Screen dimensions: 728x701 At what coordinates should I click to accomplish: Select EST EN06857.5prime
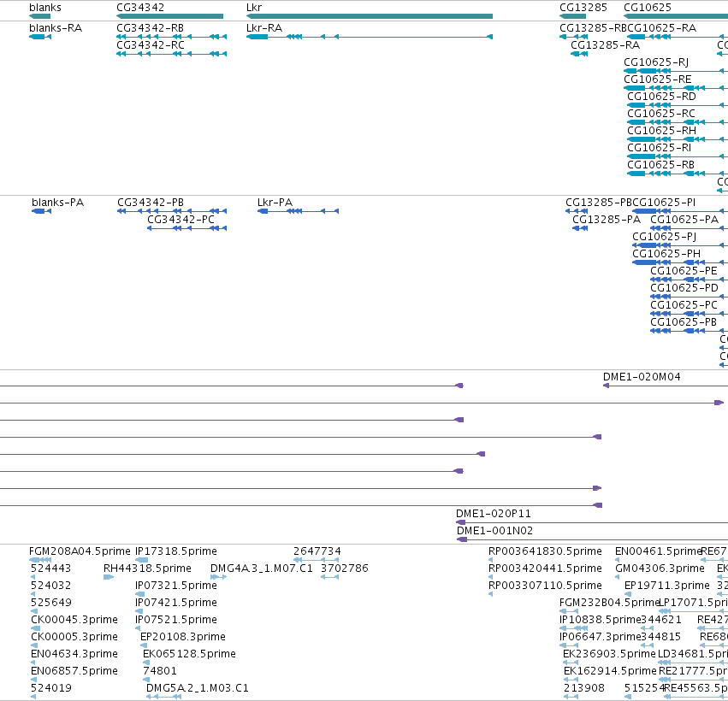(x=74, y=672)
